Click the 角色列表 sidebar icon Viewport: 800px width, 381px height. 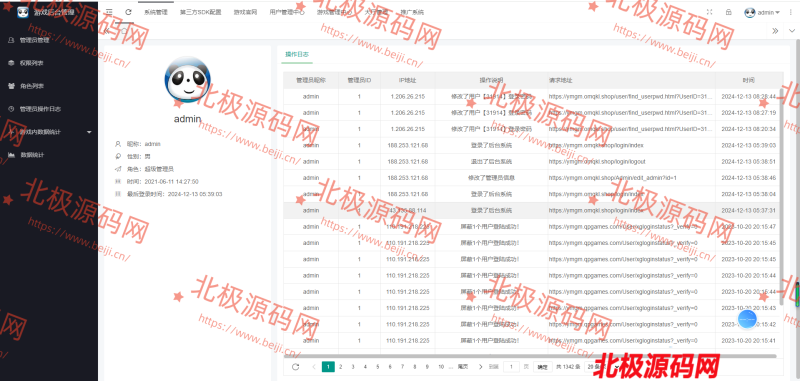(11, 86)
